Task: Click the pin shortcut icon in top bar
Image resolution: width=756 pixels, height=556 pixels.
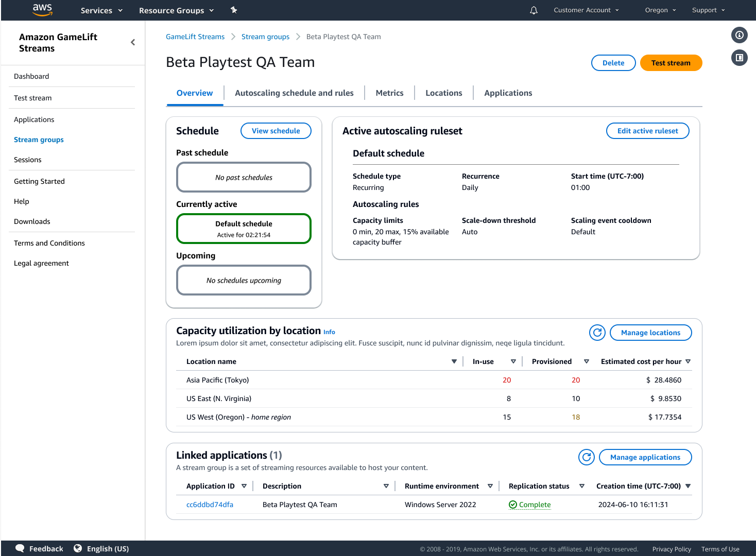Action: coord(234,10)
